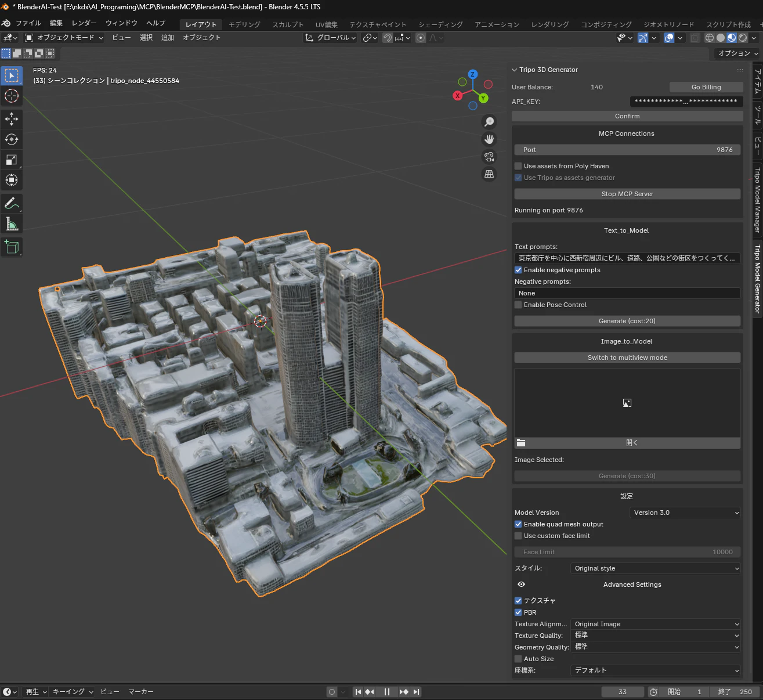Open the Texture Quality dropdown
Viewport: 763px width, 700px height.
(656, 636)
